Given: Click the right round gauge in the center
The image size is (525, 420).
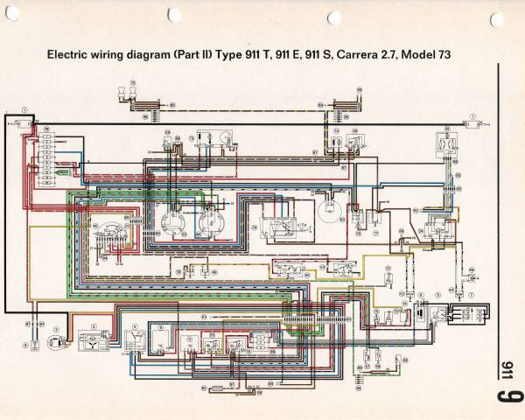Looking at the screenshot, I should [211, 224].
